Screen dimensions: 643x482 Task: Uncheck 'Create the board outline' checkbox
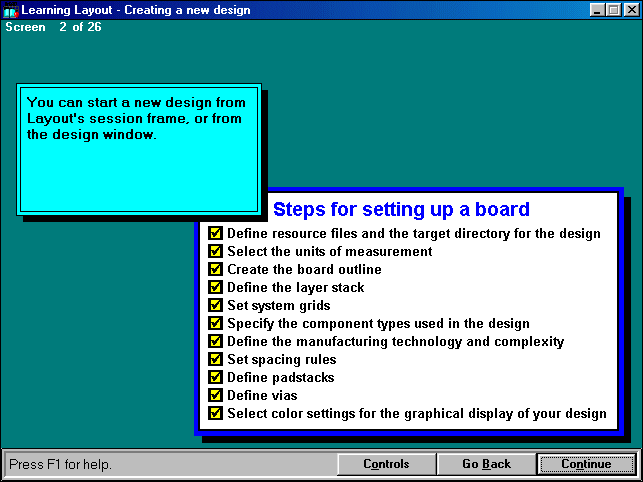click(x=215, y=269)
